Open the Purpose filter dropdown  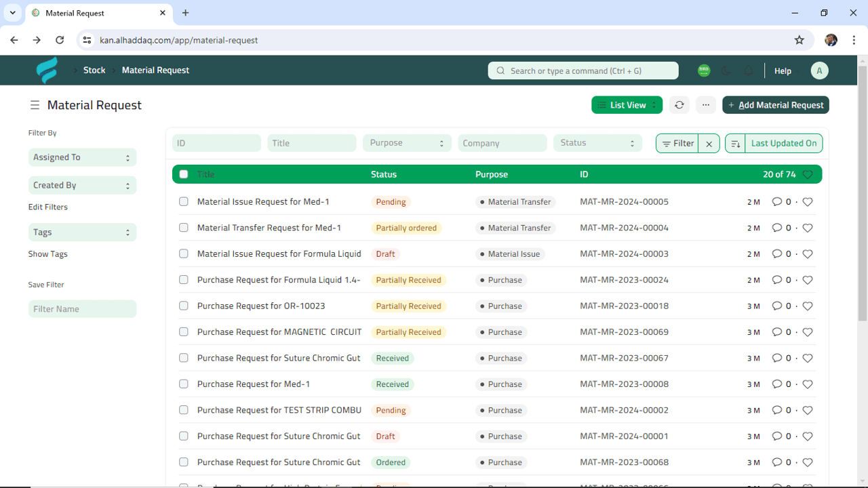[x=407, y=143]
